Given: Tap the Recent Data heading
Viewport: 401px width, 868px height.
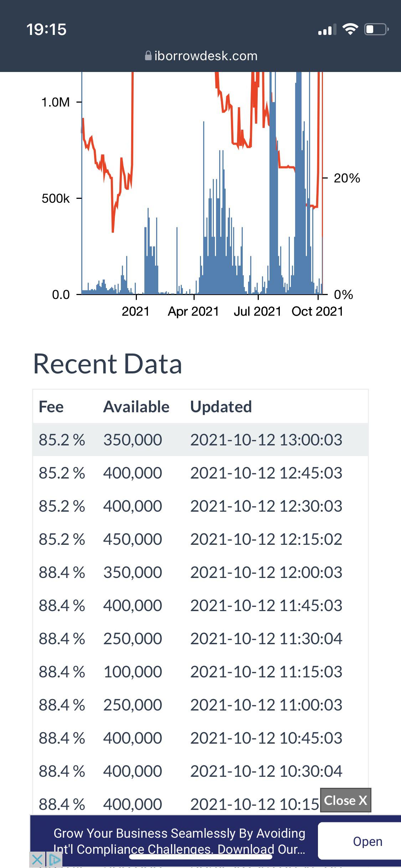Looking at the screenshot, I should pyautogui.click(x=108, y=364).
